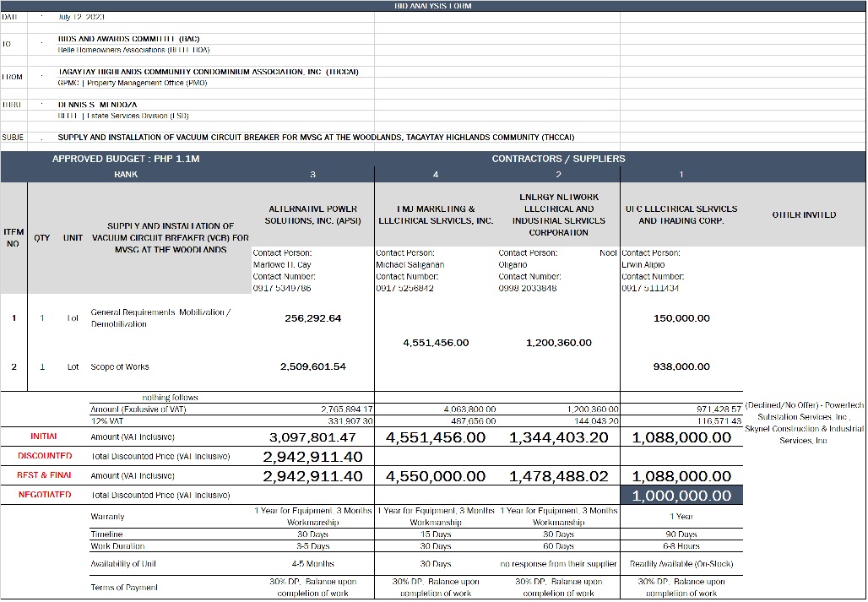Click contact person Erwin Alipio
This screenshot has width=868, height=602.
point(643,265)
